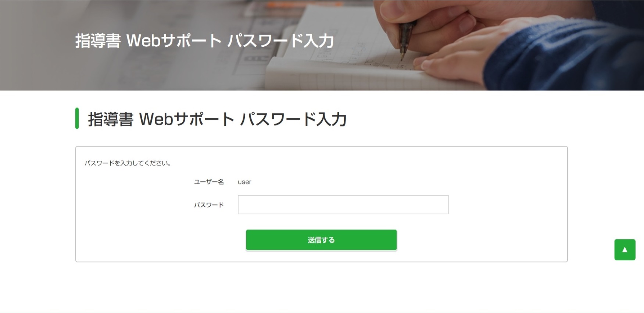Viewport: 644px width, 313px height.
Task: Click the 送信する submit button
Action: [x=321, y=240]
